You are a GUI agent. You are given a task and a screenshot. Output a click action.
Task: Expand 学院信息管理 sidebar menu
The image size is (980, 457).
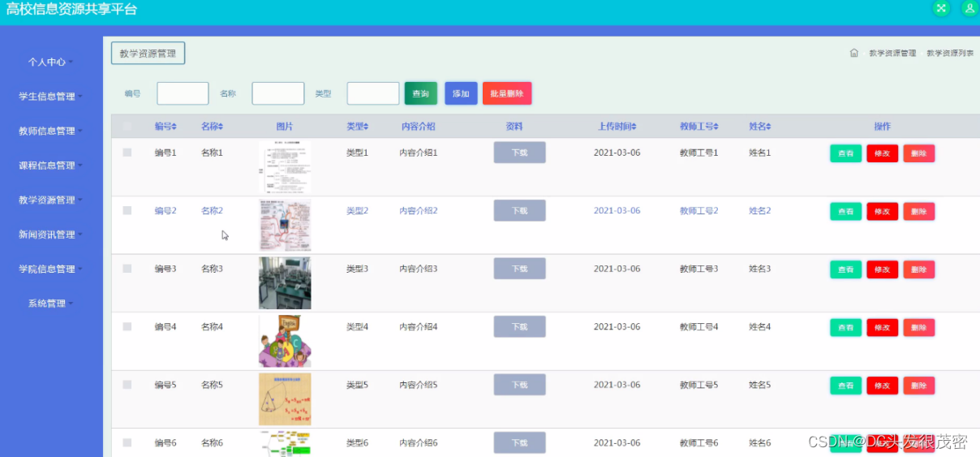[51, 269]
